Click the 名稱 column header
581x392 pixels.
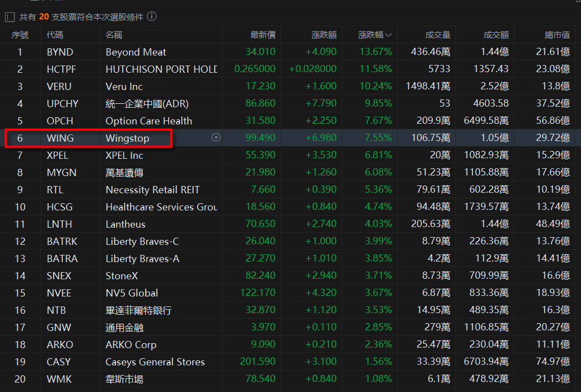click(x=114, y=35)
